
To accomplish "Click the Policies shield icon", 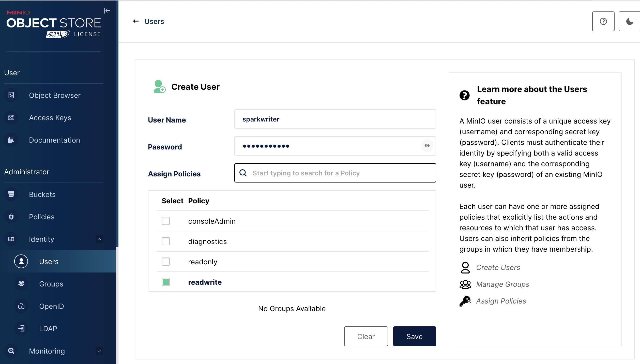I will point(11,217).
